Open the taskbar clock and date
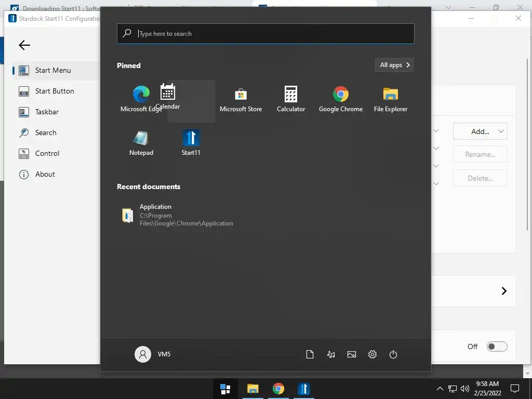Screen dimensions: 532x399 487,389
